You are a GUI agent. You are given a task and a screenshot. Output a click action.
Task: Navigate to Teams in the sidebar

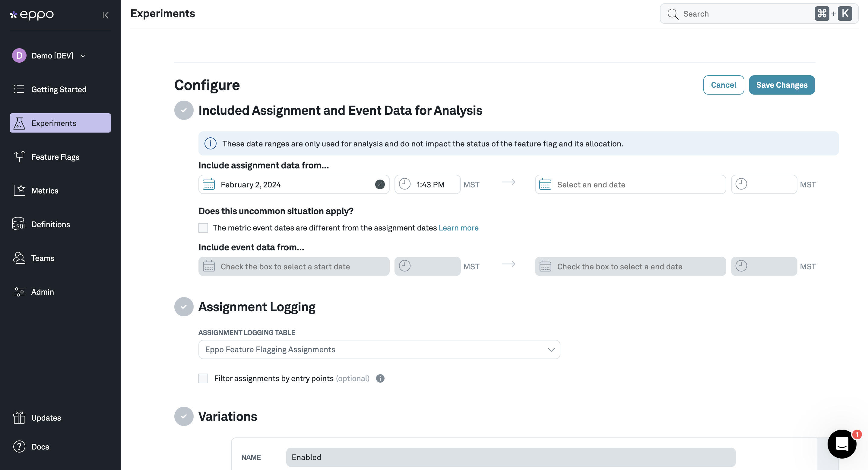click(x=43, y=258)
